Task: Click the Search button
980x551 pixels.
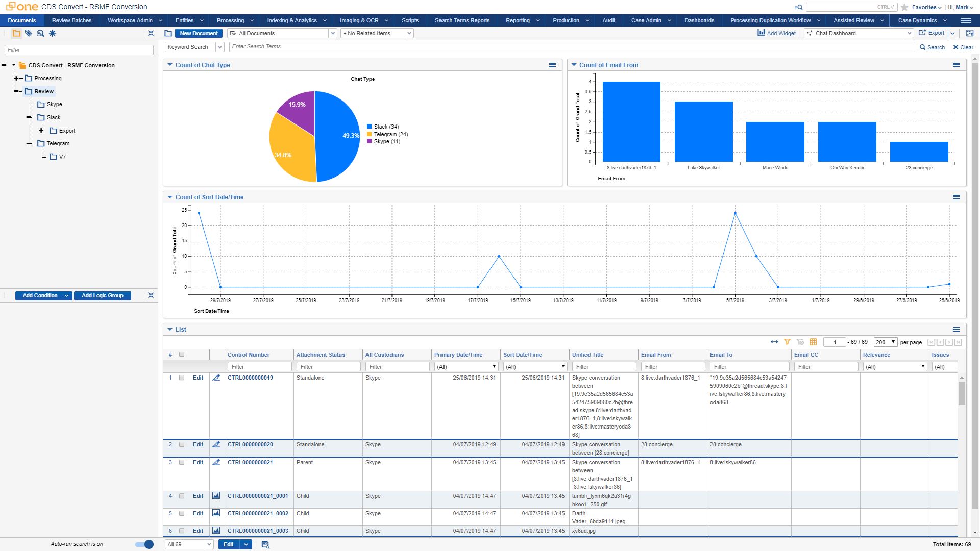Action: click(932, 47)
